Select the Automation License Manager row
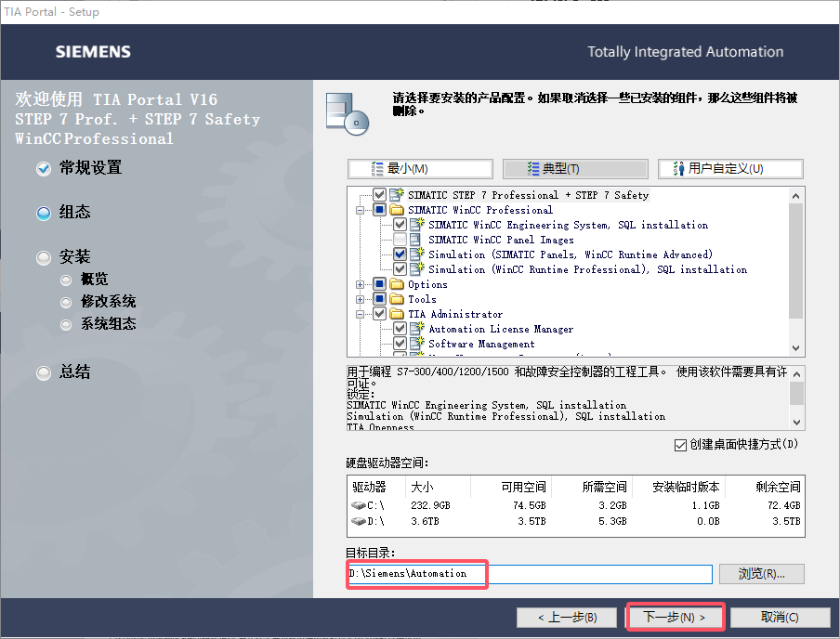Screen dimensions: 840x639 (x=501, y=329)
